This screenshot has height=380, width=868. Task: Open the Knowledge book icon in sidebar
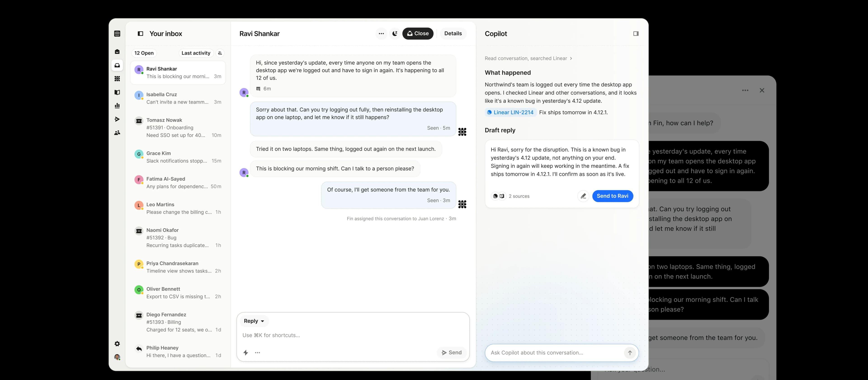(x=117, y=92)
